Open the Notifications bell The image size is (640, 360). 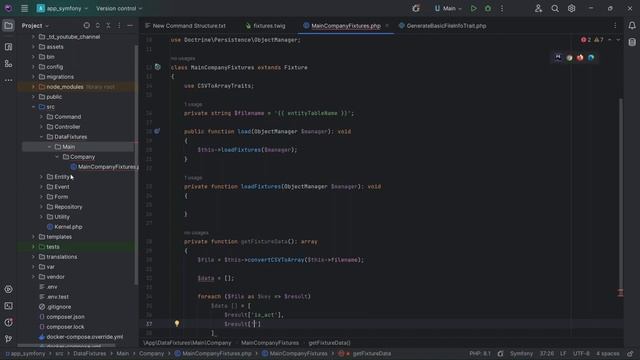point(632,26)
